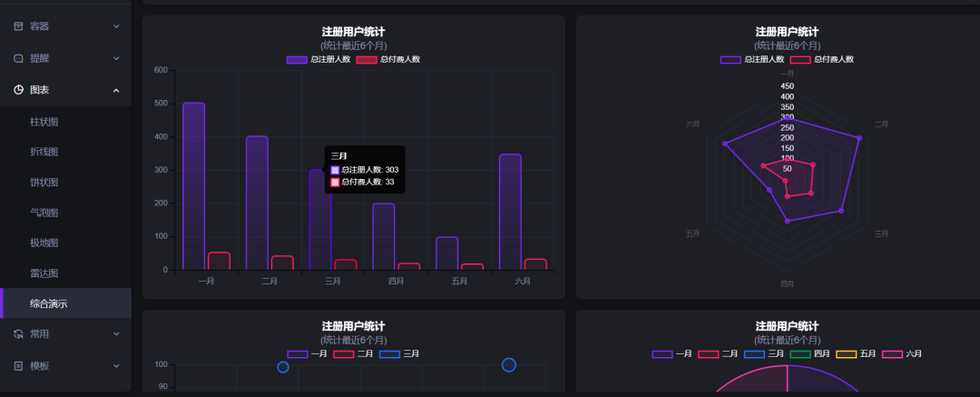This screenshot has height=397, width=980.
Task: Click the 一月 red paid-users bar
Action: click(x=220, y=261)
